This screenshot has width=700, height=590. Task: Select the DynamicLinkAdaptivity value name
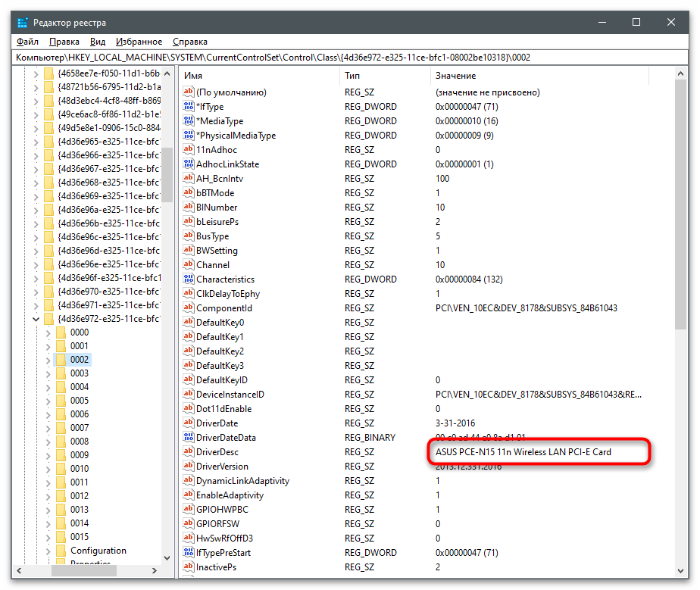click(x=243, y=481)
